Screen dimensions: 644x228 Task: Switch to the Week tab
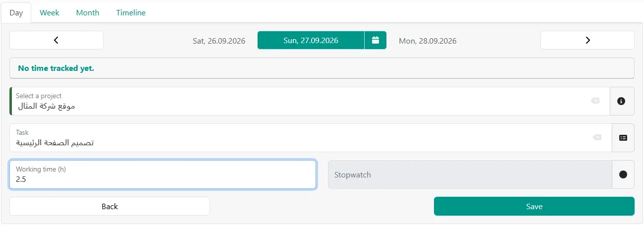(50, 13)
